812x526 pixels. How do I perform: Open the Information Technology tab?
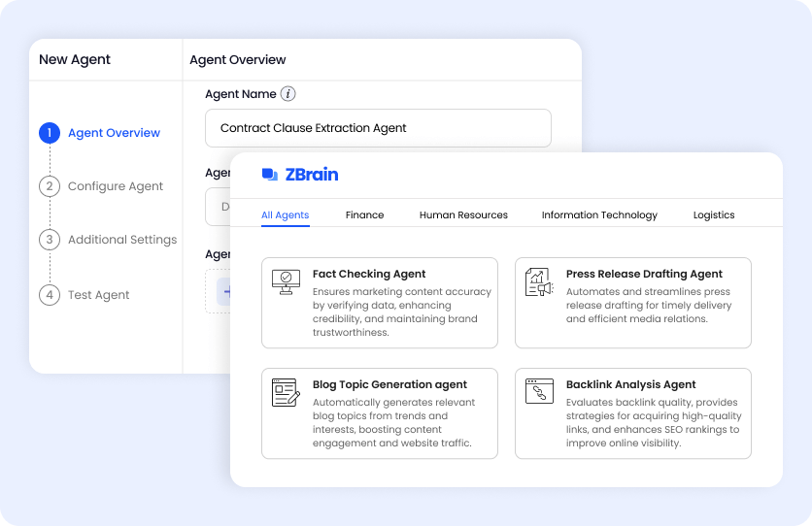click(599, 215)
